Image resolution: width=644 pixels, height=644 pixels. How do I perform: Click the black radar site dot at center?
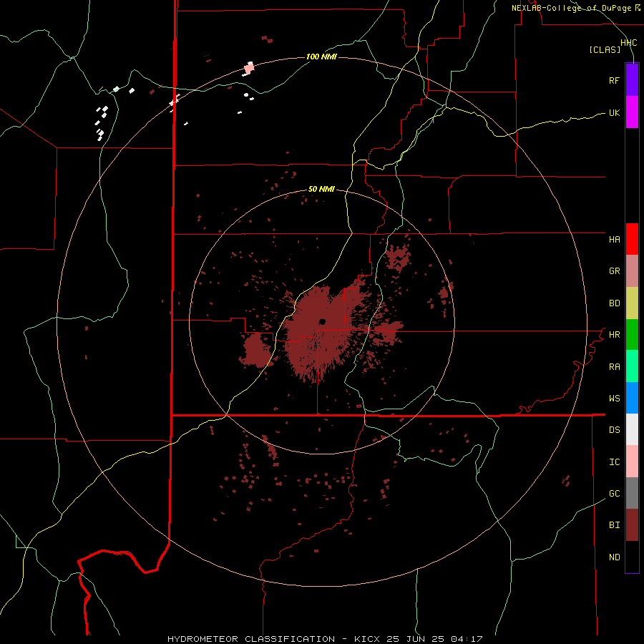pyautogui.click(x=323, y=321)
